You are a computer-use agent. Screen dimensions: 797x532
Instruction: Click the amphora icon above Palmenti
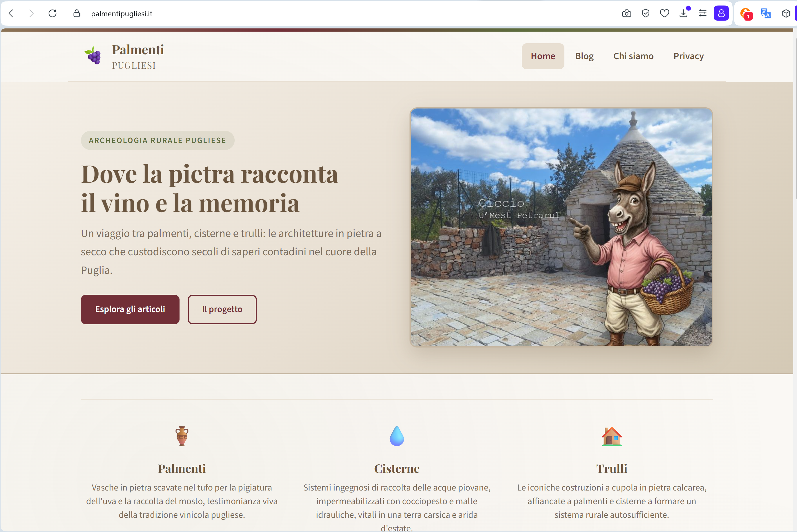[182, 436]
